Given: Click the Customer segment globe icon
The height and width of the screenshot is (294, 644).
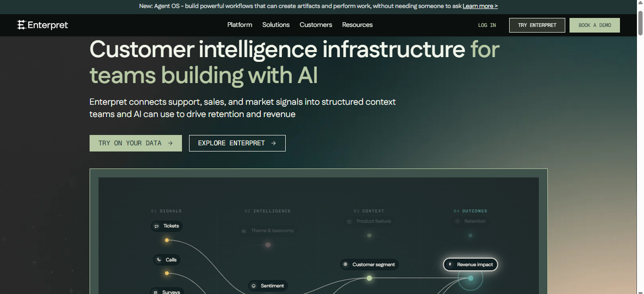Looking at the screenshot, I should pos(346,264).
